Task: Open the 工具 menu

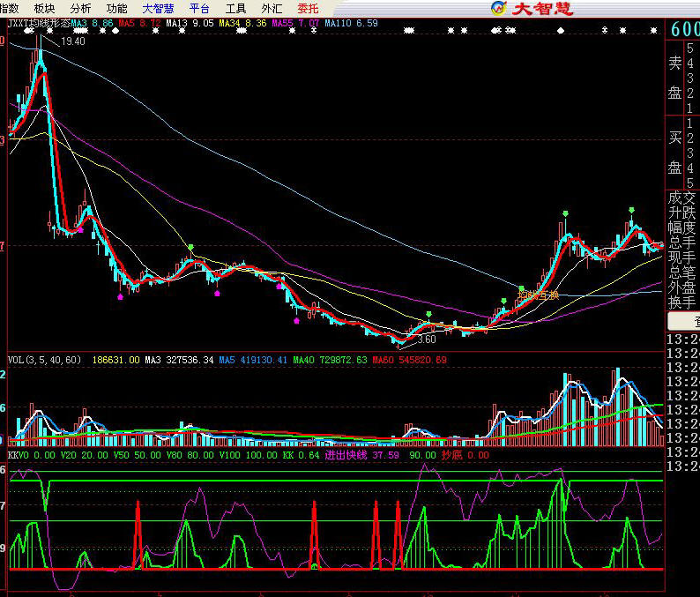Action: click(x=235, y=8)
